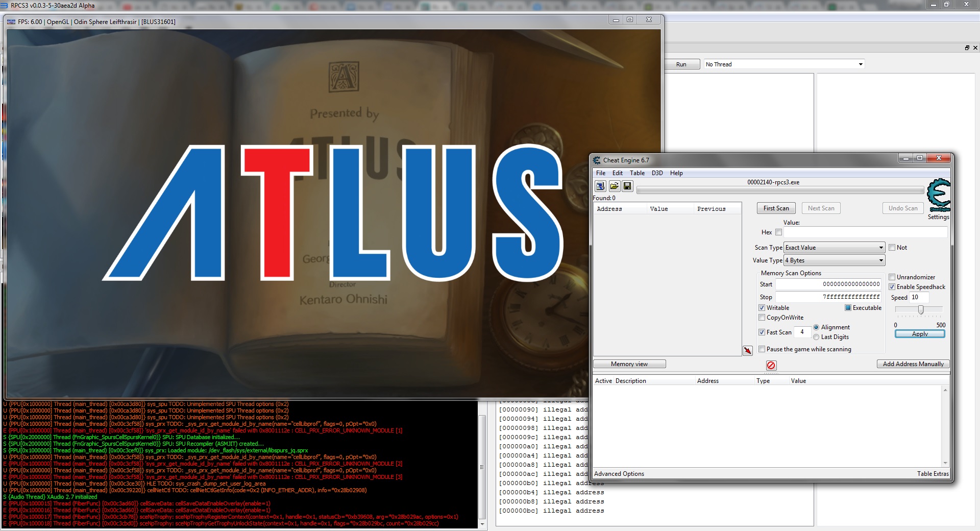Open the Help menu in Cheat Engine
Image resolution: width=980 pixels, height=531 pixels.
pyautogui.click(x=676, y=173)
